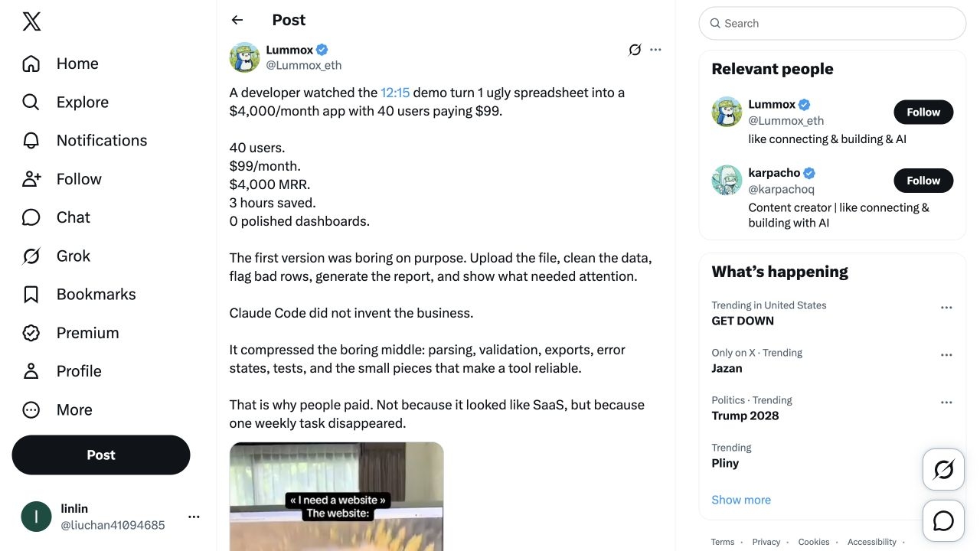Screen dimensions: 980x551
Task: Go back with the arrow icon
Action: (x=237, y=20)
